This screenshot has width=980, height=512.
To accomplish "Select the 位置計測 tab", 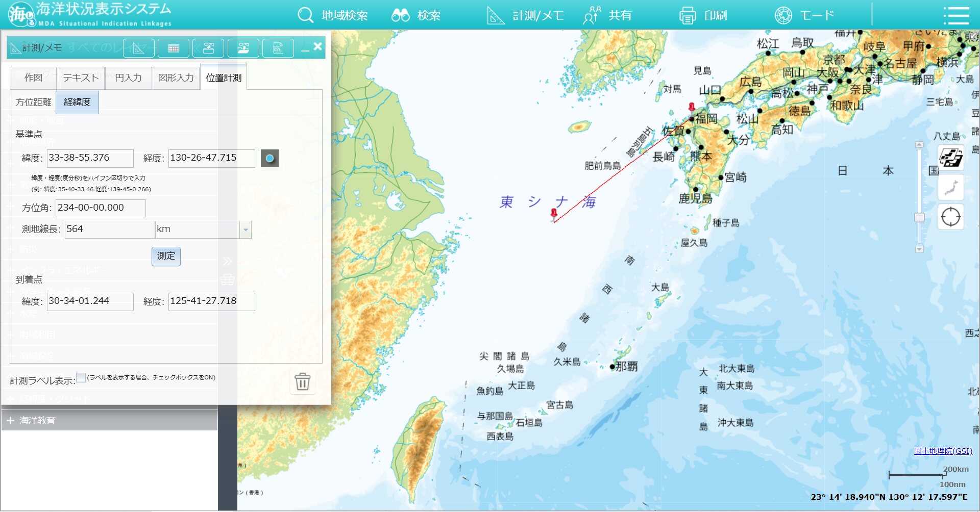I will click(224, 78).
